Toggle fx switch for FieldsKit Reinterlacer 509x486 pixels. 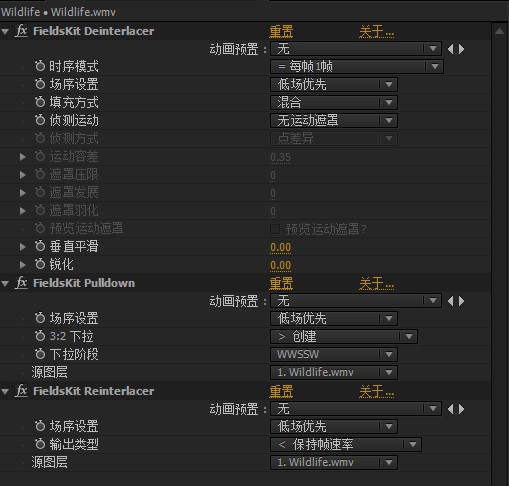[x=21, y=391]
